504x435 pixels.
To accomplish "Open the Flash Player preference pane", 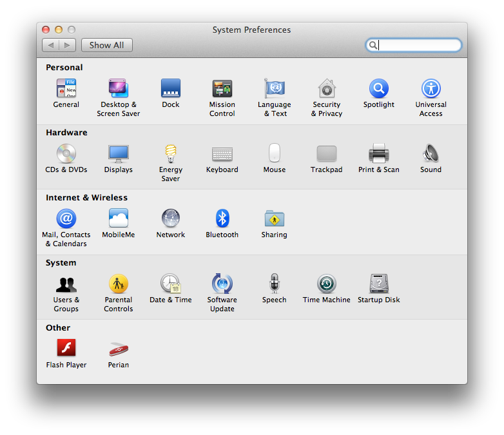I will click(66, 349).
